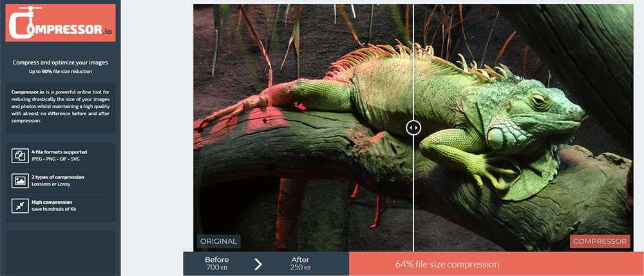The image size is (644, 276).
Task: Grab the before/after comparison slider handle
Action: click(413, 128)
